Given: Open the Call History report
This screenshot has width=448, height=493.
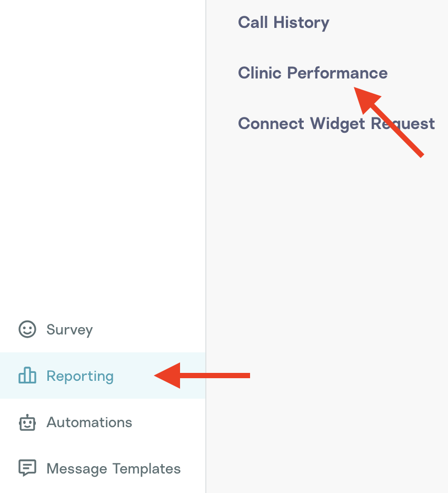Looking at the screenshot, I should tap(283, 23).
